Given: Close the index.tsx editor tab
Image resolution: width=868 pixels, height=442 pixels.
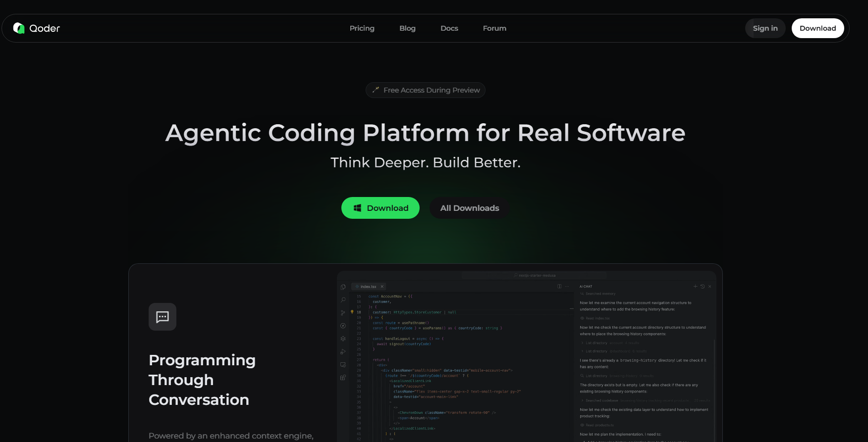Looking at the screenshot, I should 382,287.
